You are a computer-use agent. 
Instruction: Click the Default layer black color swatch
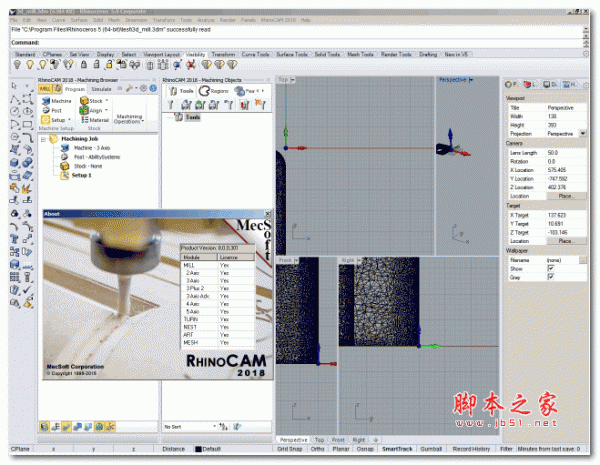pyautogui.click(x=198, y=449)
